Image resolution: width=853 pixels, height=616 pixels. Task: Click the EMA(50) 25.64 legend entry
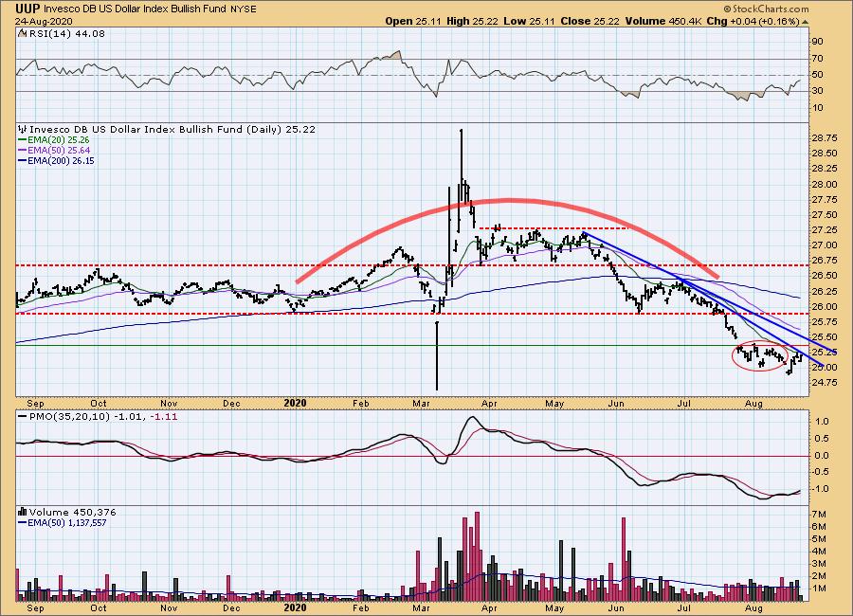[54, 150]
